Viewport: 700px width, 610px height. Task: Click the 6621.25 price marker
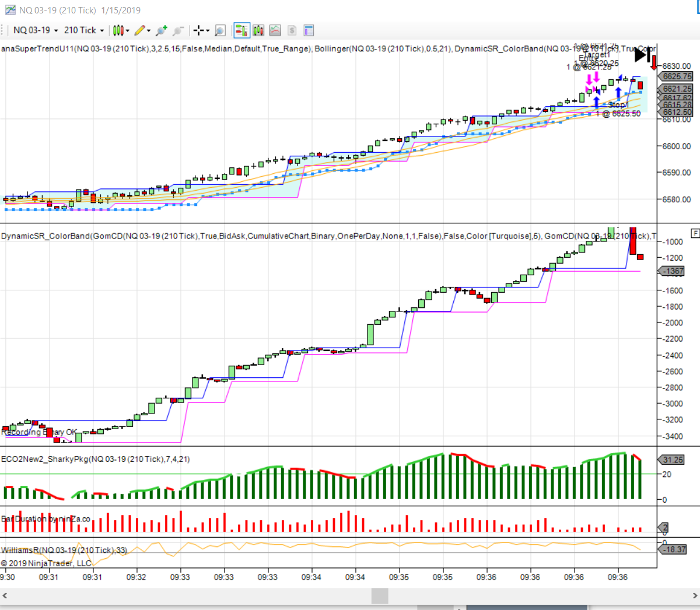[x=677, y=89]
